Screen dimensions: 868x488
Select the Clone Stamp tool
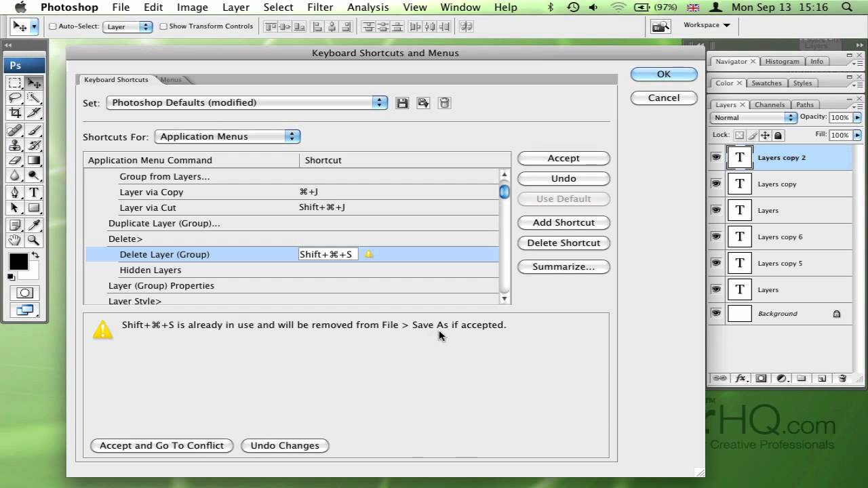14,145
